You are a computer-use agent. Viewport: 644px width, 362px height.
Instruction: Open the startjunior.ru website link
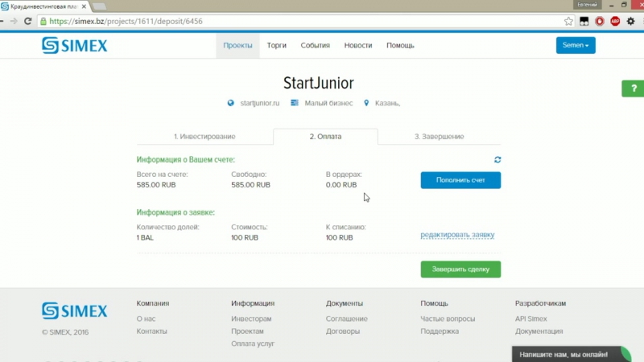coord(259,103)
